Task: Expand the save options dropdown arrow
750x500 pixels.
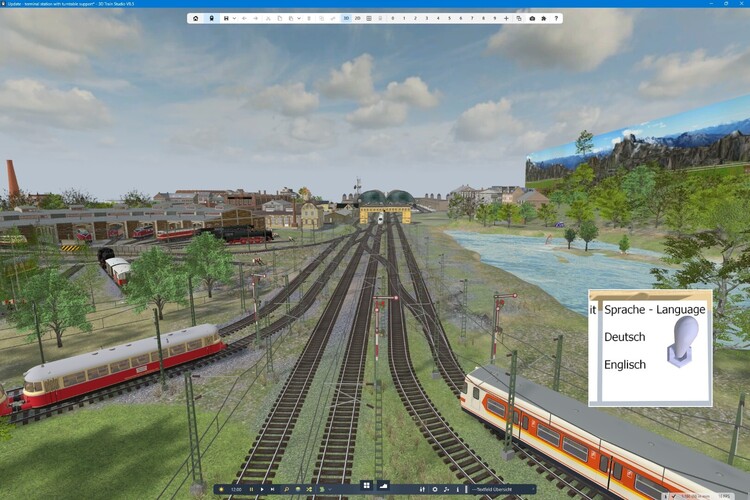Action: (x=234, y=18)
